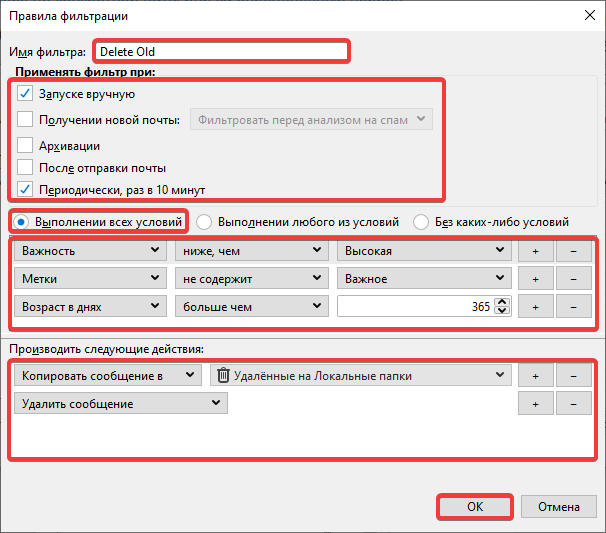Select Выполнении любого из условий radio option
This screenshot has width=606, height=533.
[x=204, y=221]
